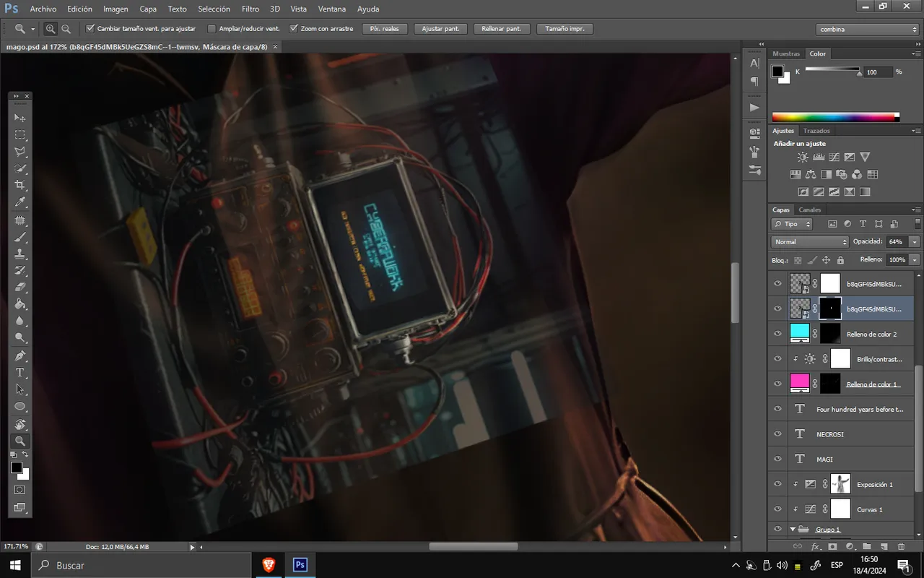This screenshot has width=924, height=578.
Task: Select the Move tool
Action: click(20, 118)
